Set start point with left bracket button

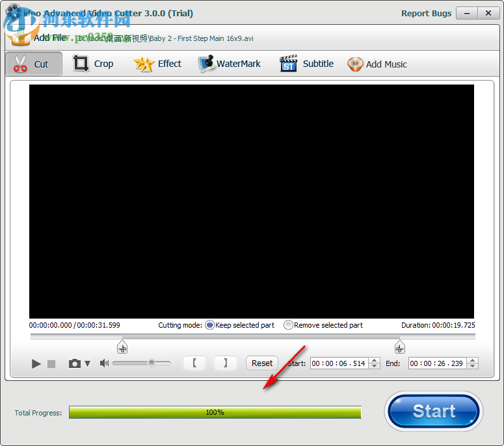[194, 363]
